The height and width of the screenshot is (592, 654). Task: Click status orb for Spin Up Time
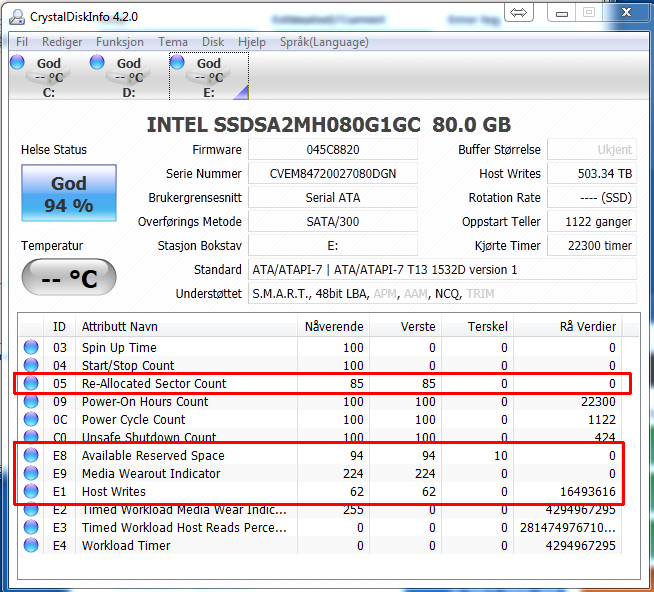31,347
